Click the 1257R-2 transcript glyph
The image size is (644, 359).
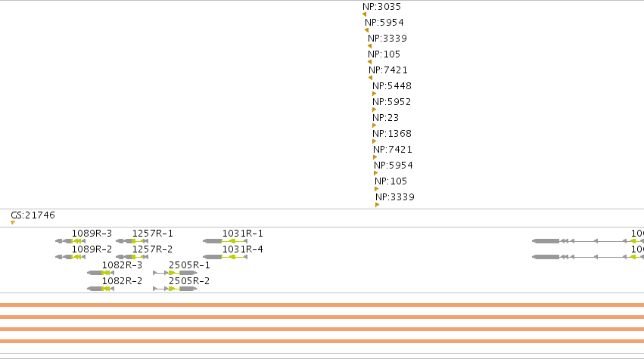132,257
